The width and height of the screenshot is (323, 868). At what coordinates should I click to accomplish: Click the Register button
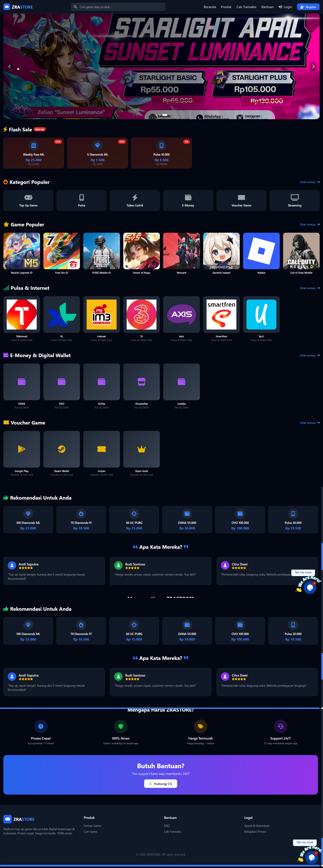tap(308, 7)
